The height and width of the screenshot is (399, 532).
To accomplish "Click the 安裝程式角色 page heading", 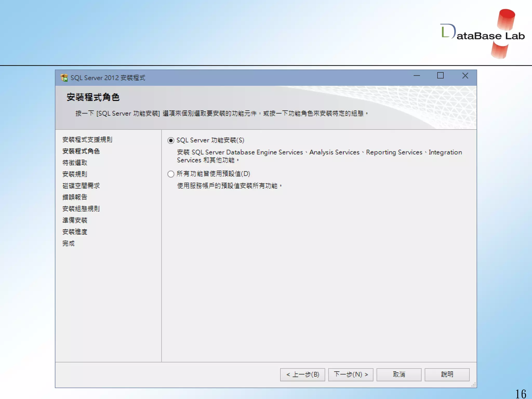I will coord(93,97).
